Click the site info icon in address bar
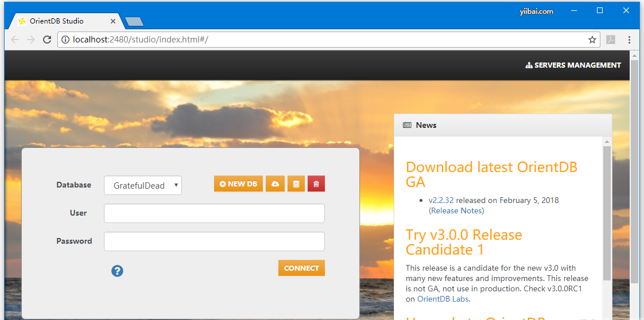Viewport: 644px width, 320px height. point(65,40)
